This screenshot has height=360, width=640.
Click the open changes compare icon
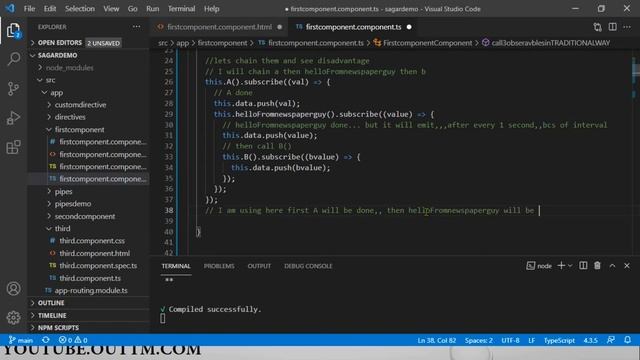pyautogui.click(x=597, y=27)
